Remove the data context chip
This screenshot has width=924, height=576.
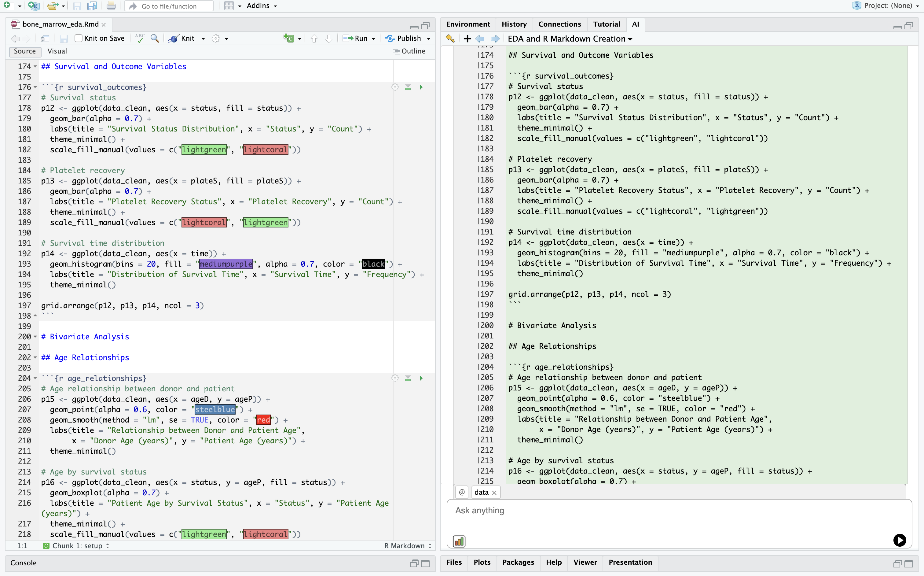coord(494,493)
